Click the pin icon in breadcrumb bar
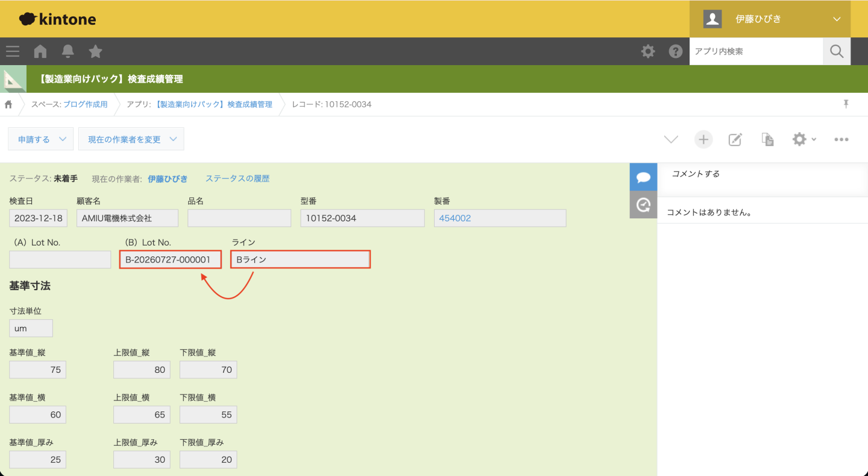868x476 pixels. [846, 104]
